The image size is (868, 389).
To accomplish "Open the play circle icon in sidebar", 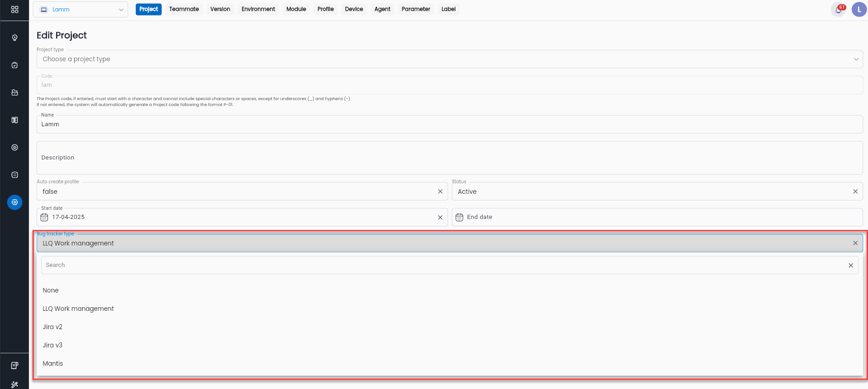I will pyautogui.click(x=15, y=147).
